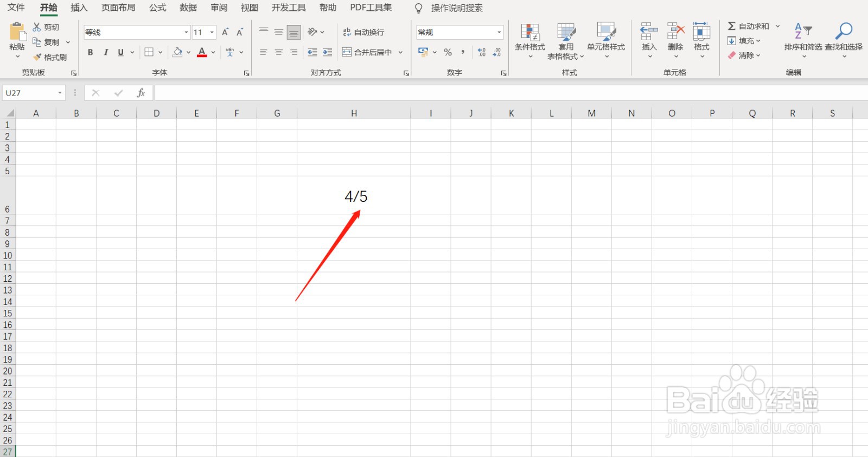Apply Percent Style format
The width and height of the screenshot is (868, 457).
click(448, 52)
